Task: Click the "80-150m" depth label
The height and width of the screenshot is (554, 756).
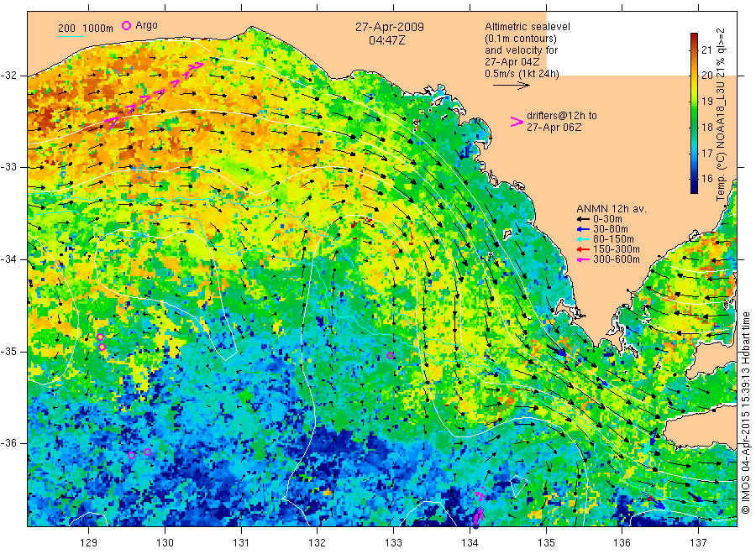Action: pyautogui.click(x=613, y=239)
